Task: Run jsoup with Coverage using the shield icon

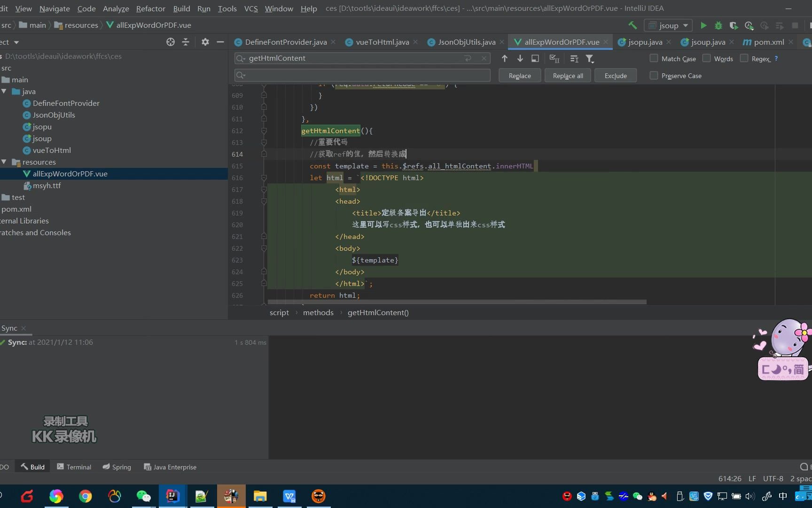Action: click(734, 25)
